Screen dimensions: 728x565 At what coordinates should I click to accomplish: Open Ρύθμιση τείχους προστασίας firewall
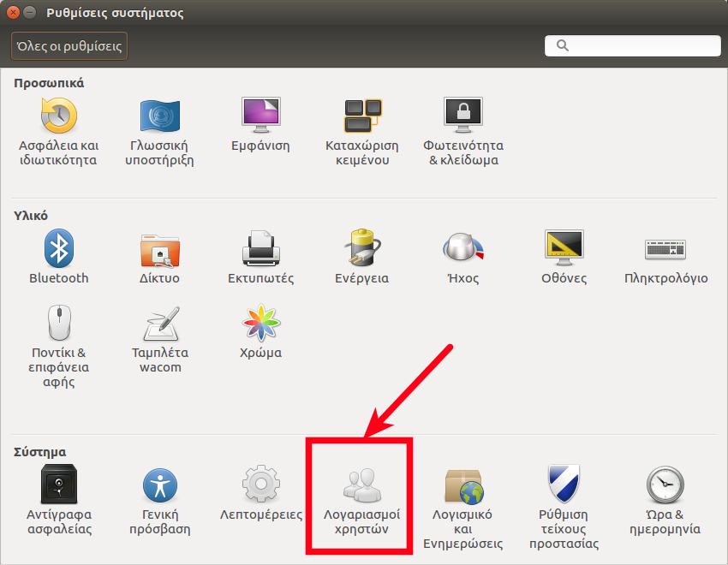564,508
